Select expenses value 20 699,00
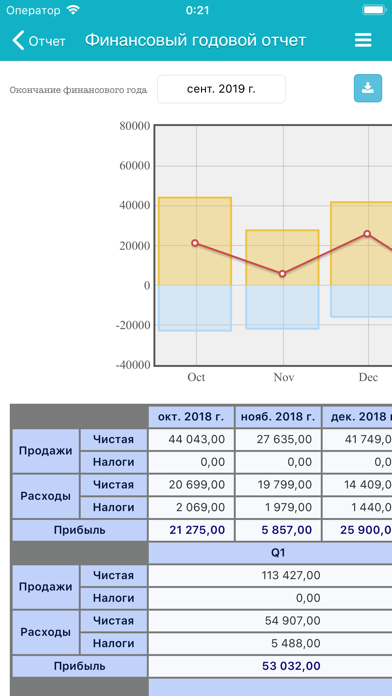 point(197,485)
